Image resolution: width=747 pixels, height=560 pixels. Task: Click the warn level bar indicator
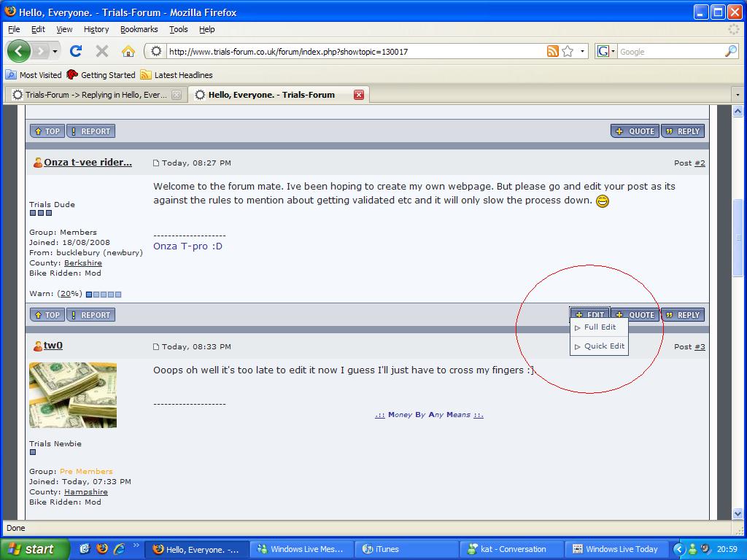pyautogui.click(x=104, y=295)
